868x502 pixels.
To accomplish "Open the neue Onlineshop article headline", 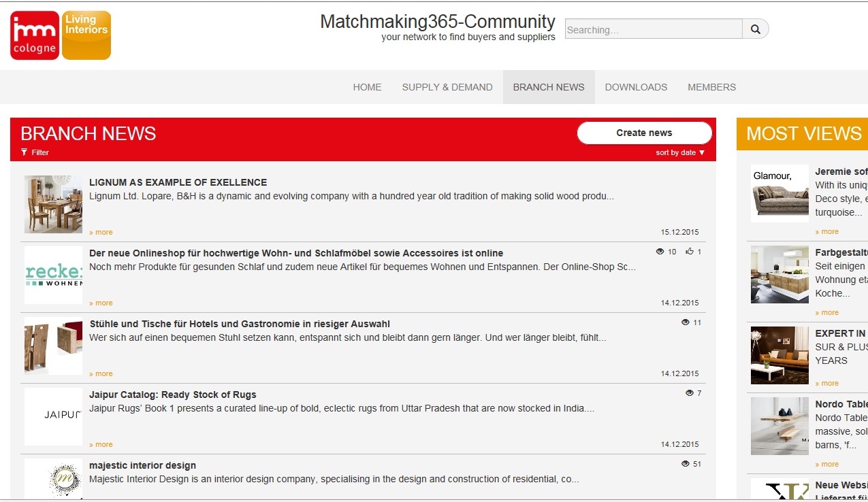I will pyautogui.click(x=296, y=253).
